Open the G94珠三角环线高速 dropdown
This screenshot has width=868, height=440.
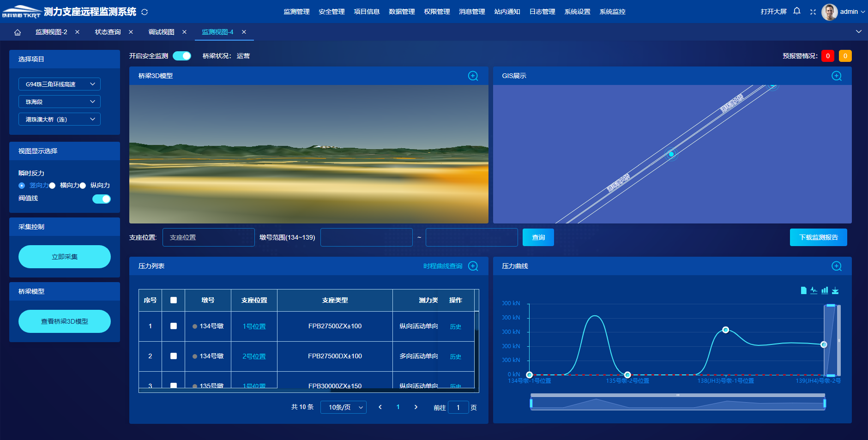60,84
